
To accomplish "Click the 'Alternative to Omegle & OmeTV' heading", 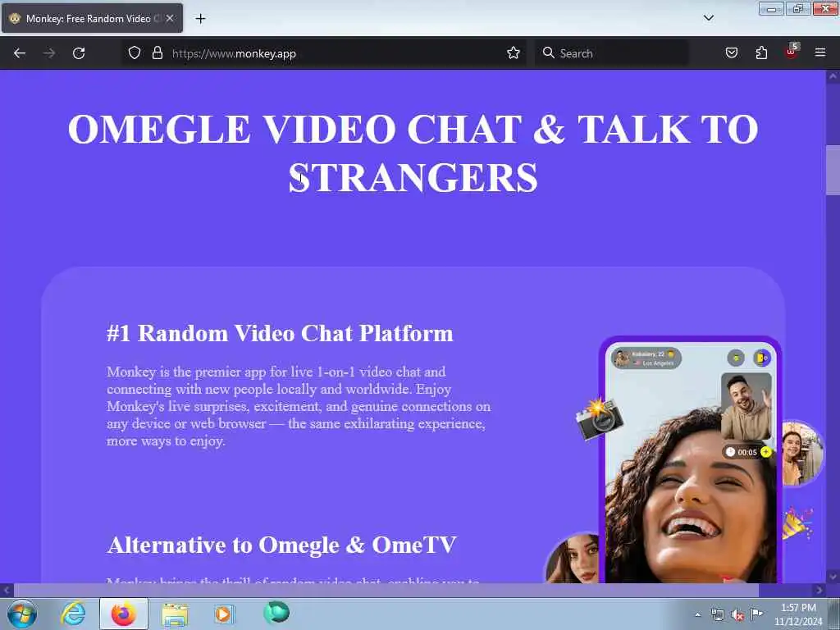I will coord(282,546).
